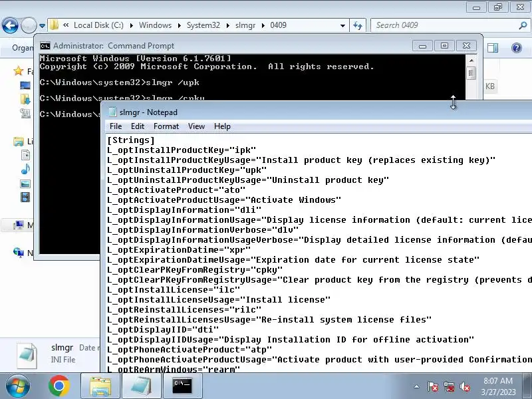The image size is (532, 399).
Task: Switch to Notepad on taskbar
Action: tap(141, 386)
